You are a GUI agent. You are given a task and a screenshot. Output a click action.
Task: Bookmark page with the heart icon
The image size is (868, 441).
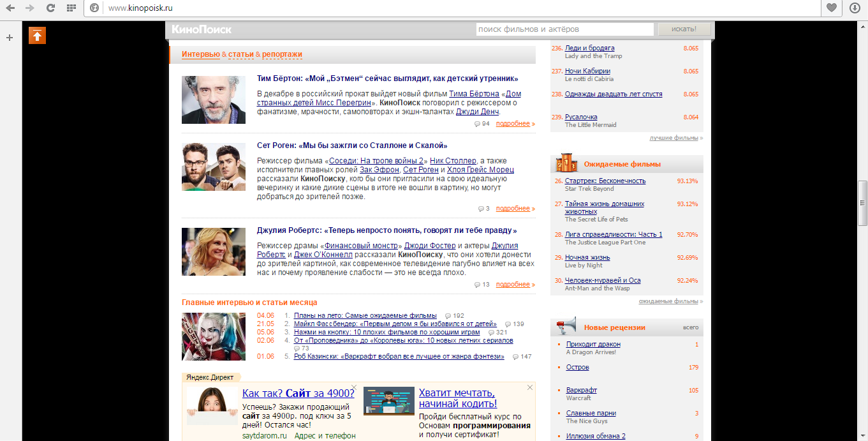click(832, 8)
